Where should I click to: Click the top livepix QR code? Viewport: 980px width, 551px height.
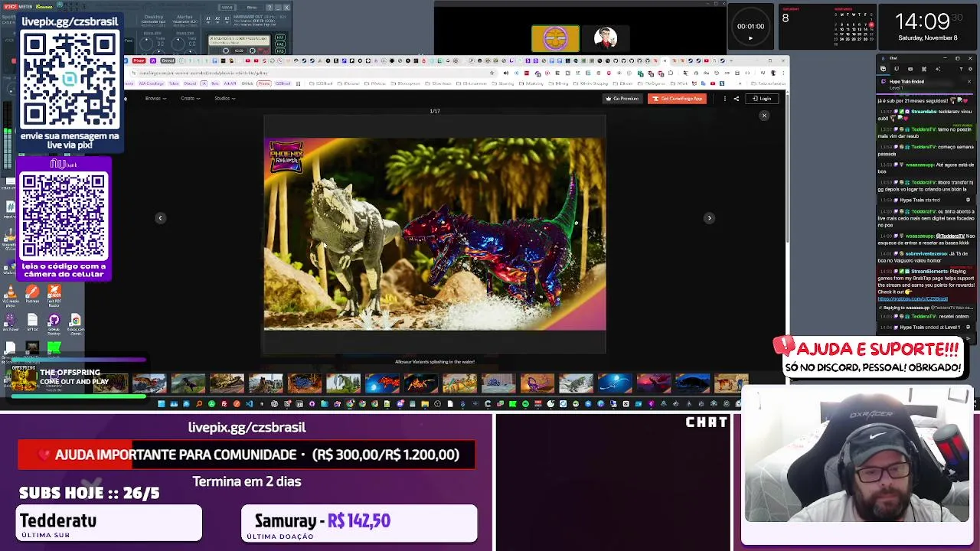(70, 80)
